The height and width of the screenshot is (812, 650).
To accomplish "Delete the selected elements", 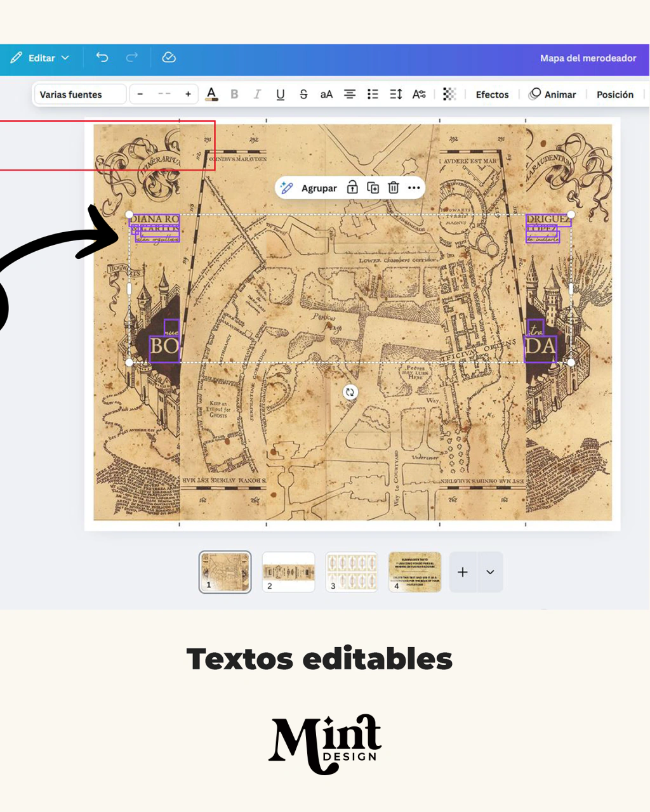I will click(x=394, y=188).
